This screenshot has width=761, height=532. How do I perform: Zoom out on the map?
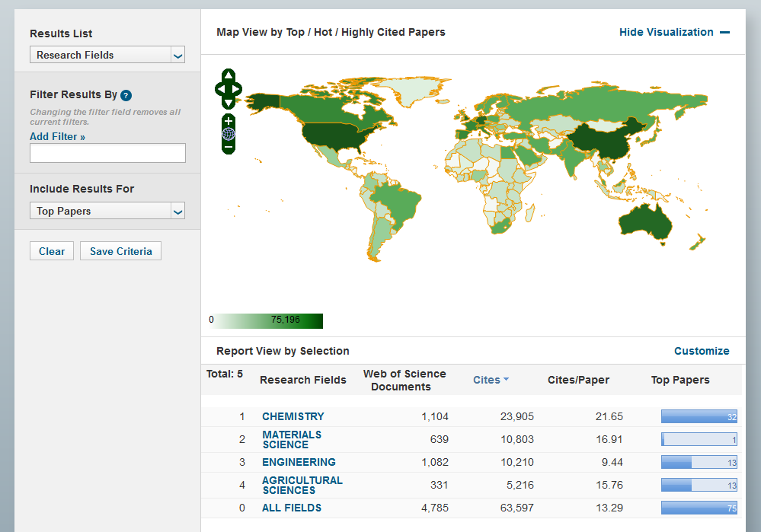229,146
